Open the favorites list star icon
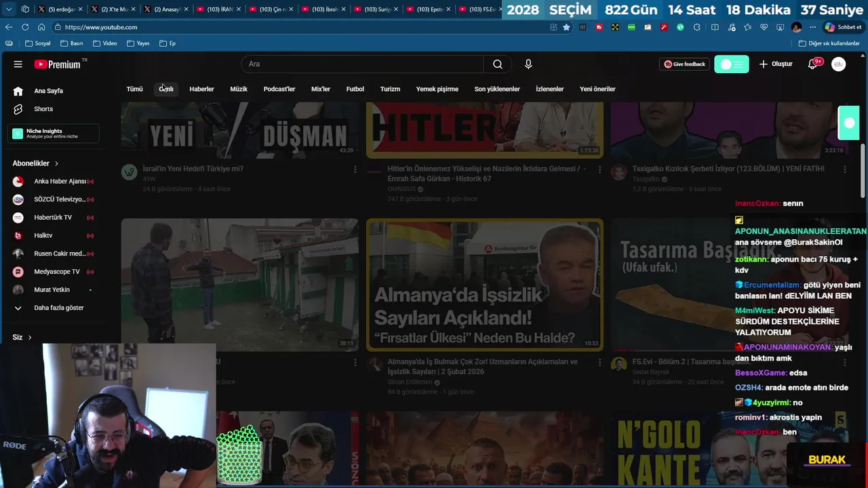The height and width of the screenshot is (488, 868). point(747,27)
